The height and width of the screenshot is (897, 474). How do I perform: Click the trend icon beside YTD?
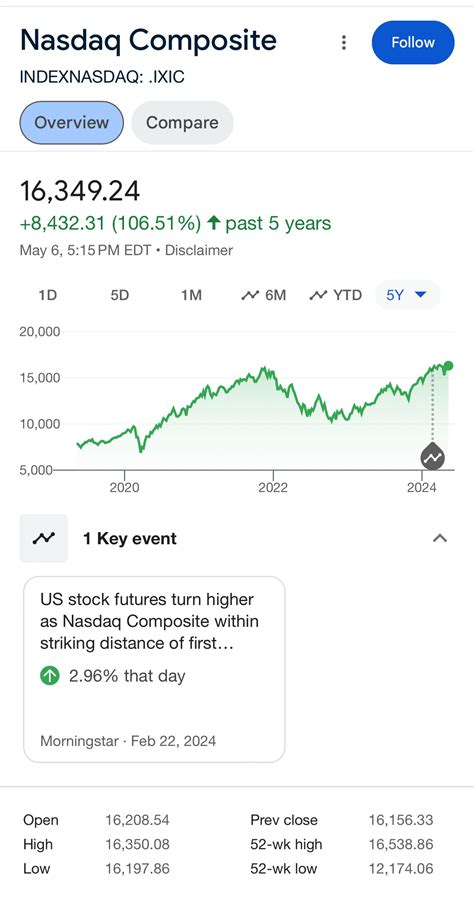317,295
